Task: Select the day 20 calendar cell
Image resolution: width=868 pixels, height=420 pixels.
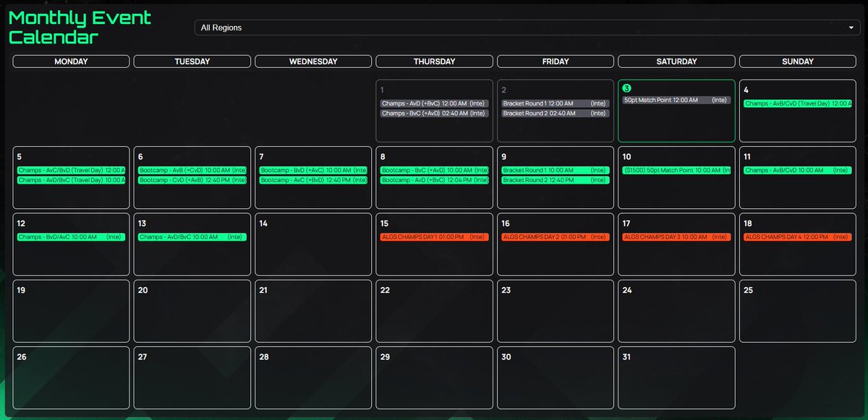Action: pos(192,311)
